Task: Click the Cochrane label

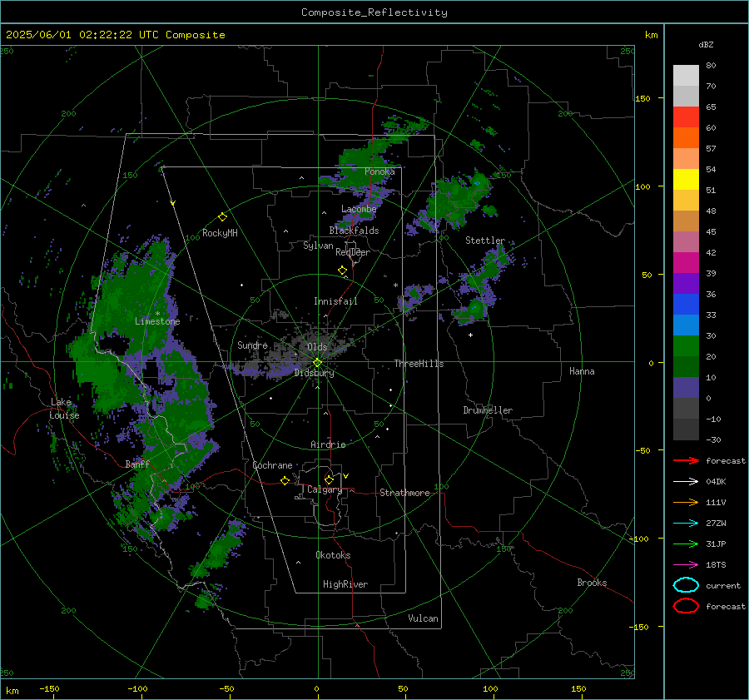Action: tap(272, 465)
